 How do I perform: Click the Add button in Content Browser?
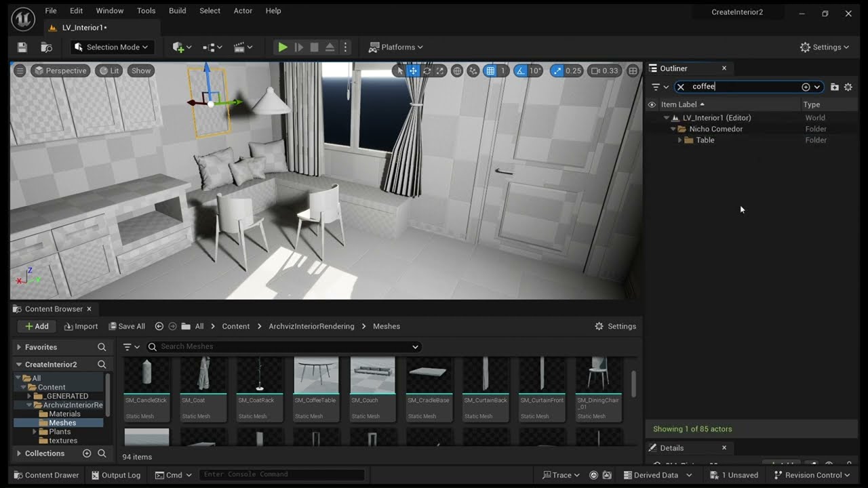click(37, 327)
